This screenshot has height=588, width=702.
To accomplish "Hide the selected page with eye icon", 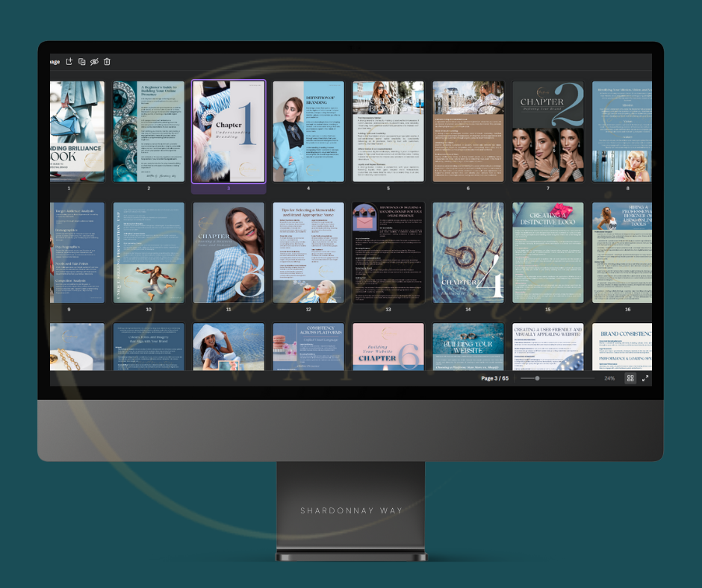I will point(94,62).
